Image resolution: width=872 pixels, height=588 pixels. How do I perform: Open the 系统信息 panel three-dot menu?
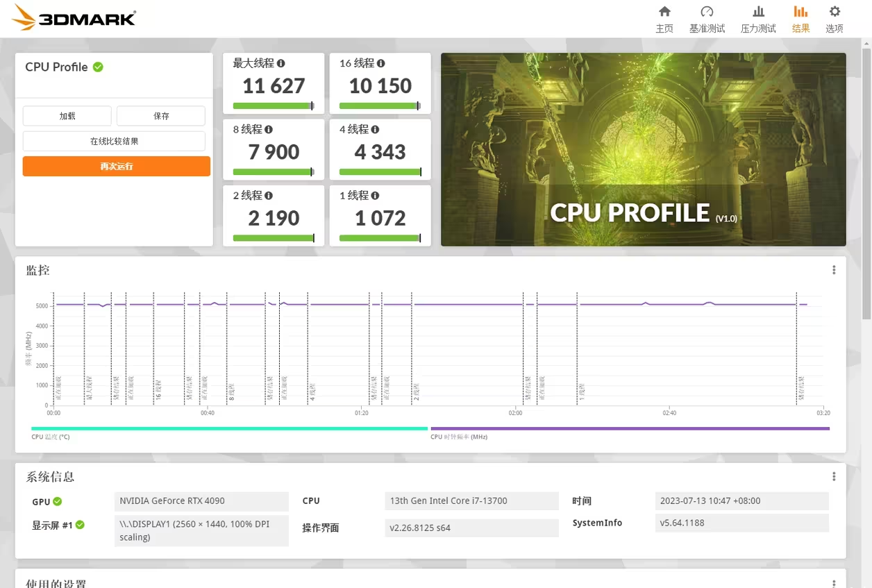coord(834,477)
